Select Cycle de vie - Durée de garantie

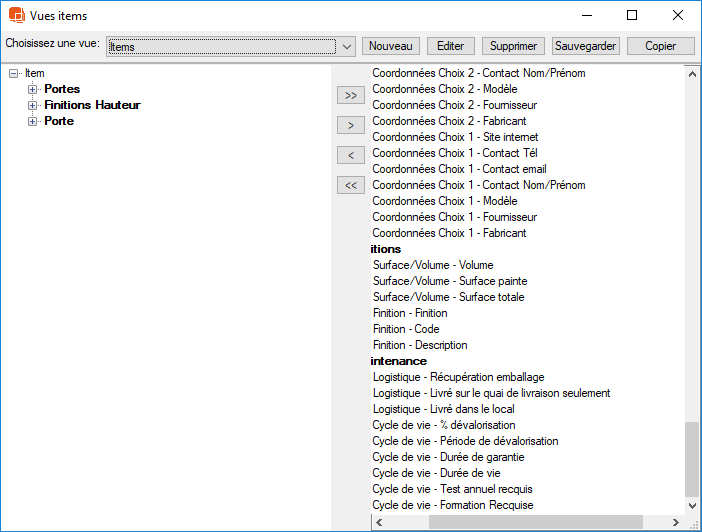point(448,457)
